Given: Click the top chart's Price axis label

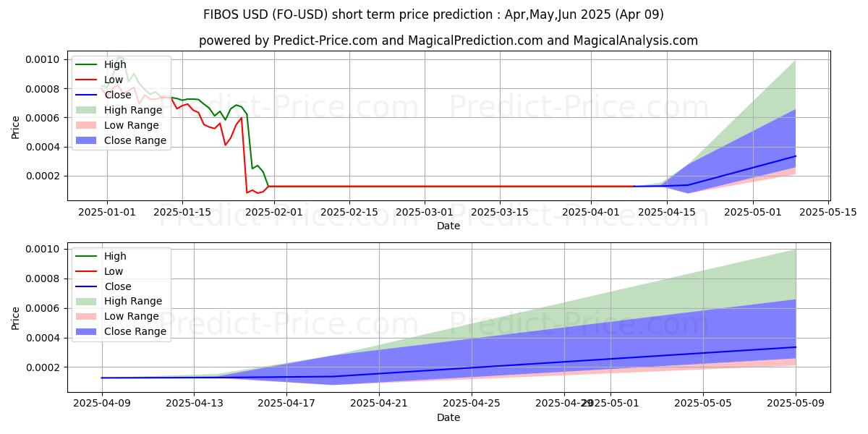Looking at the screenshot, I should point(16,127).
